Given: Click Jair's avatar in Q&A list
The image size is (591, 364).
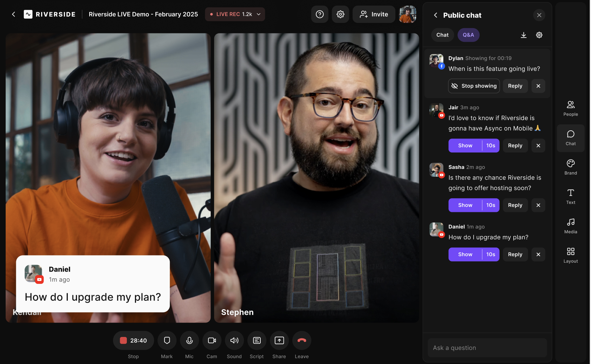Looking at the screenshot, I should [x=437, y=110].
